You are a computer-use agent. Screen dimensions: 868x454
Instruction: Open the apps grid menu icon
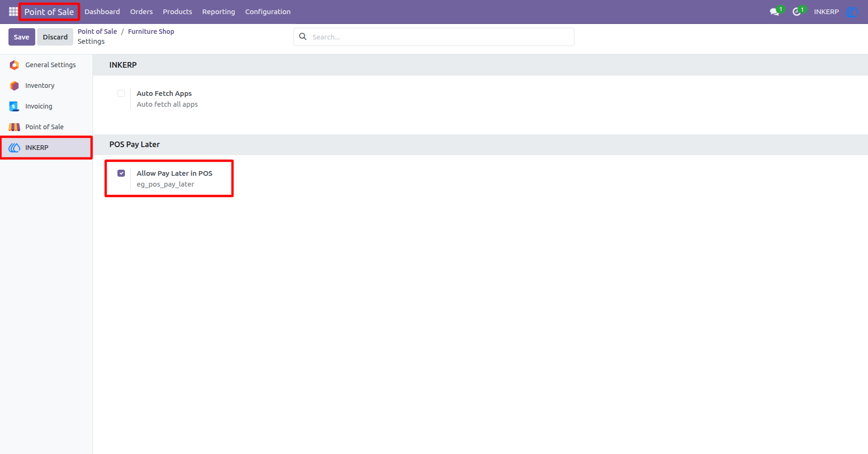click(13, 11)
